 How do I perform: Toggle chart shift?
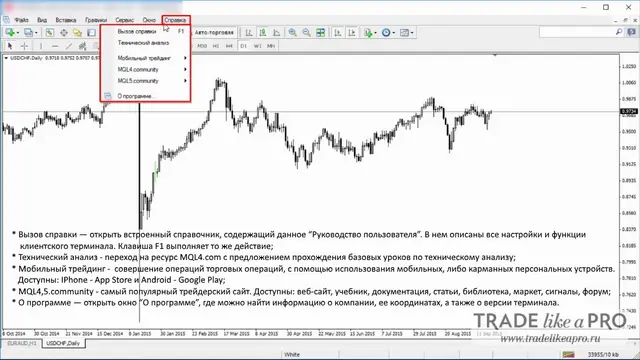(351, 33)
